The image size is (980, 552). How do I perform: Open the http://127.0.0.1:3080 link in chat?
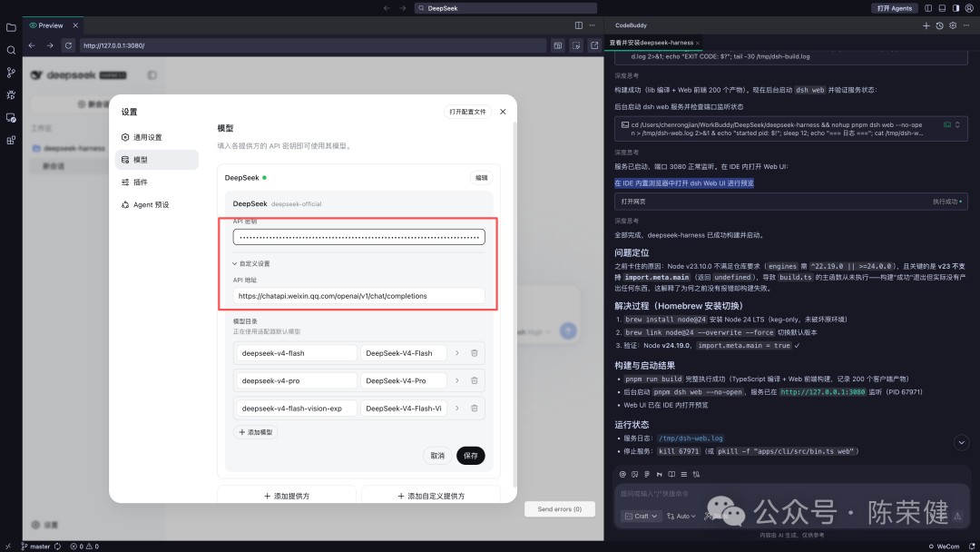click(x=822, y=392)
